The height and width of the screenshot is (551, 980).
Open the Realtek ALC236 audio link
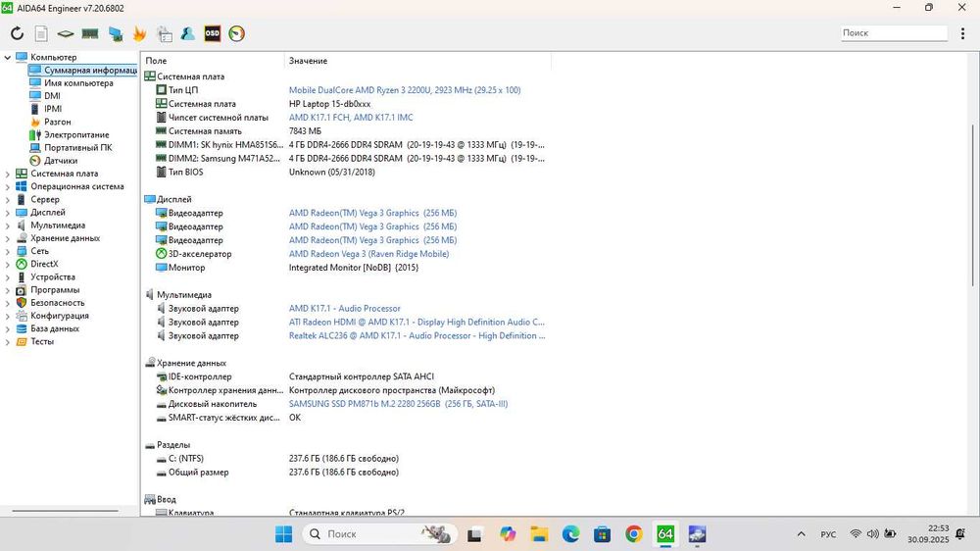coord(416,336)
